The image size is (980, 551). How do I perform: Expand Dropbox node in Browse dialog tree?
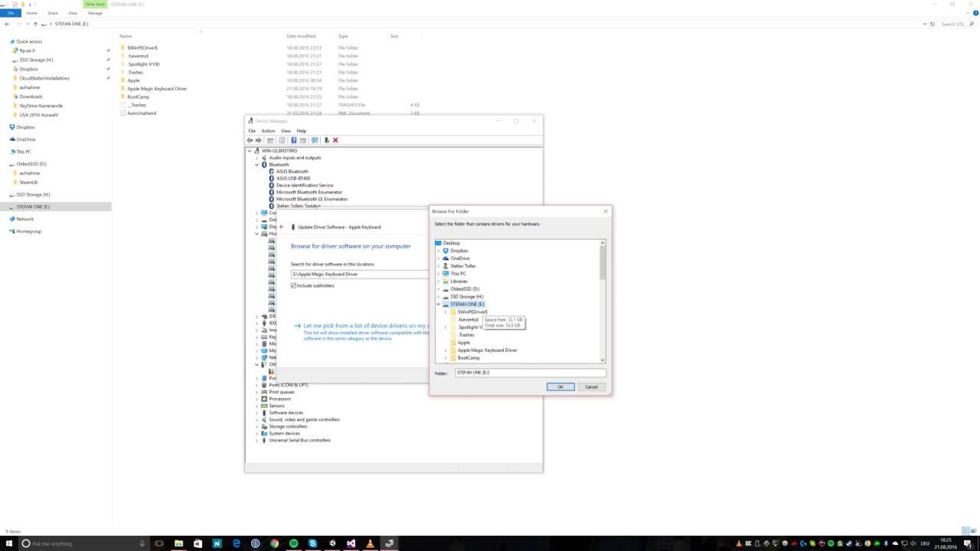click(x=439, y=251)
